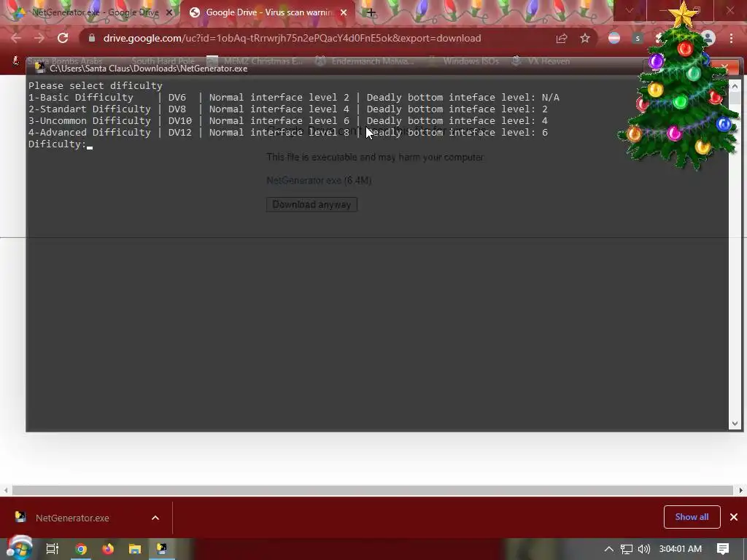Select the Google Drive Virus scan warning tab
The width and height of the screenshot is (747, 560).
coord(267,13)
